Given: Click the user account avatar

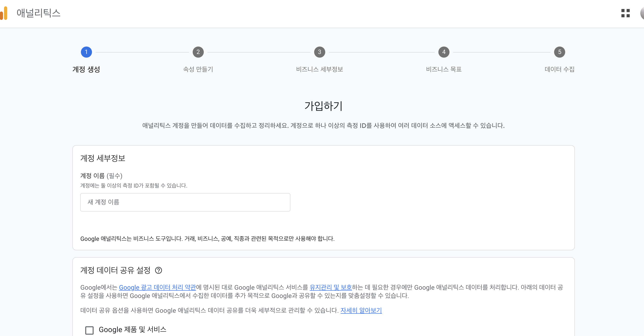Looking at the screenshot, I should tap(642, 13).
